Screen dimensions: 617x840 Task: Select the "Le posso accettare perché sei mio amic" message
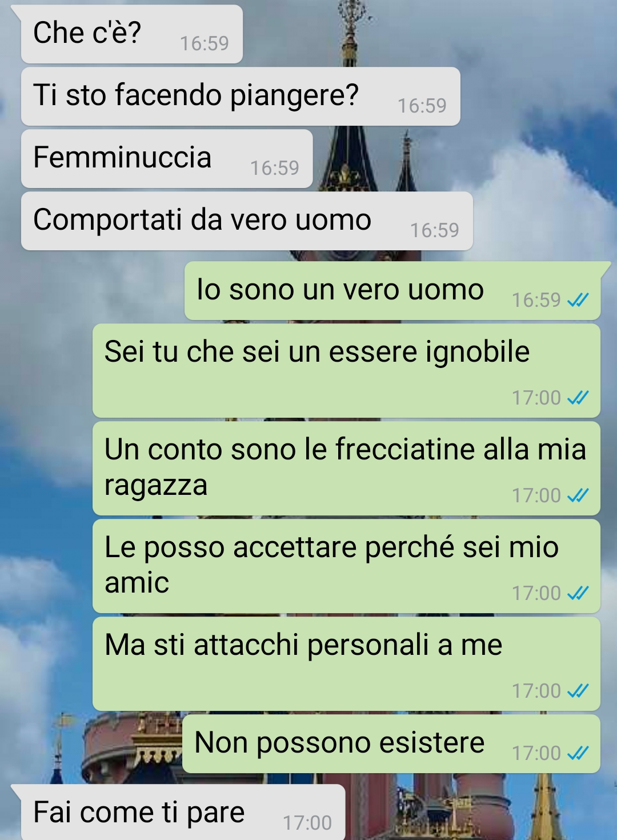tap(346, 566)
